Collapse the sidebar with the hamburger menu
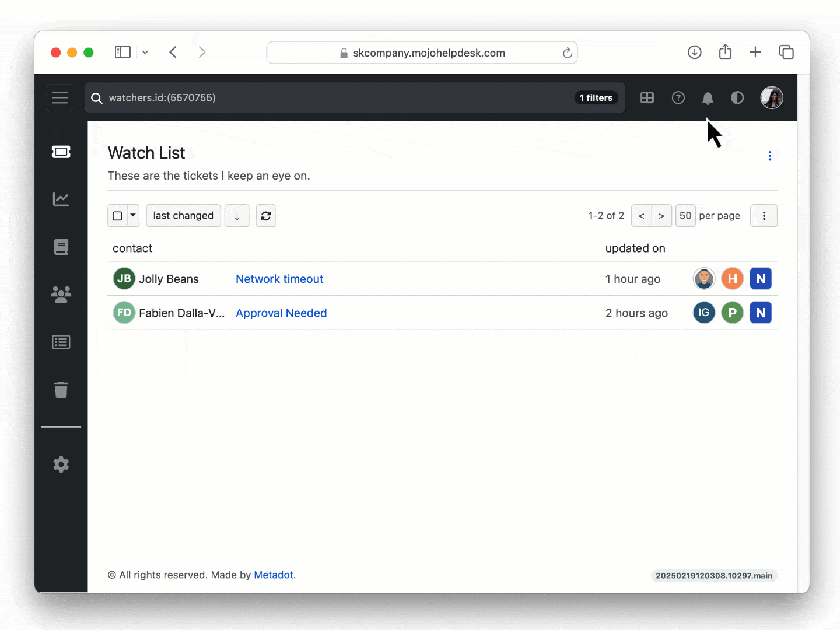This screenshot has height=630, width=840. click(60, 97)
